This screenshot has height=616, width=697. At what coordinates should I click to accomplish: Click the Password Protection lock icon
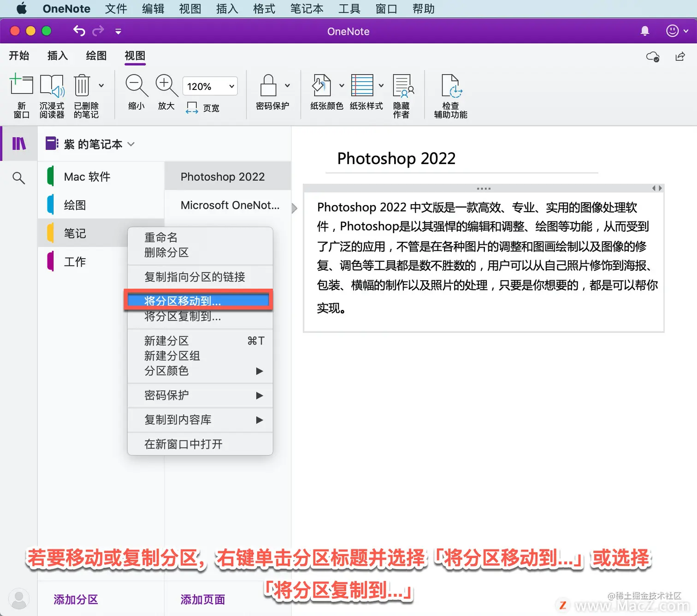pos(268,86)
